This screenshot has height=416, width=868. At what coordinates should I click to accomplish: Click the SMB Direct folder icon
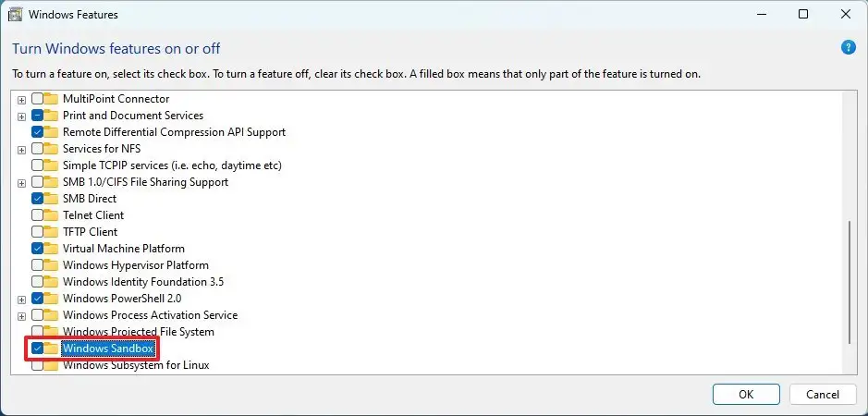click(52, 199)
